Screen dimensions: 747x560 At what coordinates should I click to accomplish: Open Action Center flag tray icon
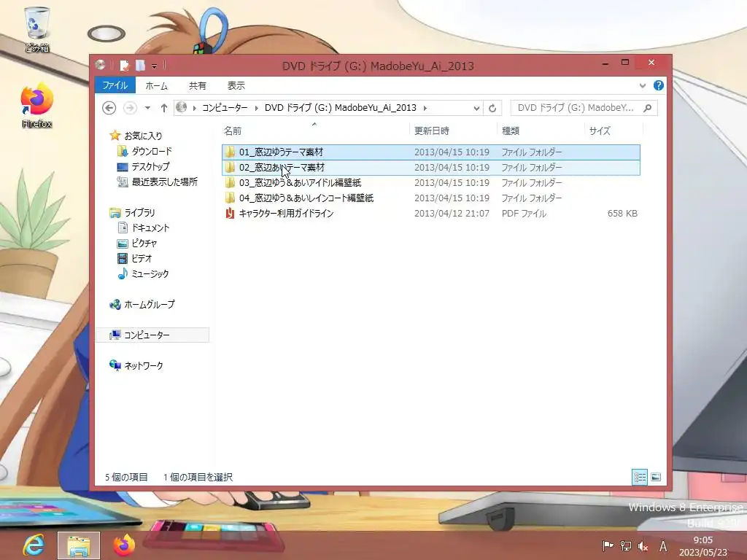[608, 546]
